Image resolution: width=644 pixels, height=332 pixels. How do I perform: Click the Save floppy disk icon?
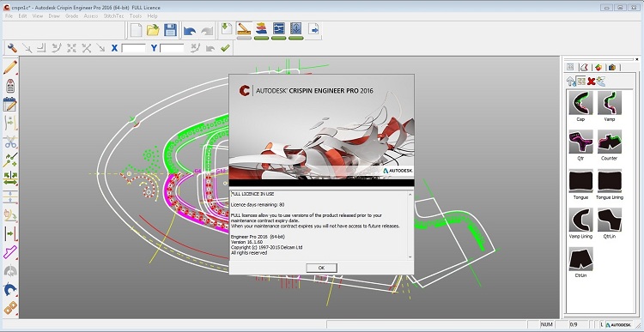coord(170,30)
